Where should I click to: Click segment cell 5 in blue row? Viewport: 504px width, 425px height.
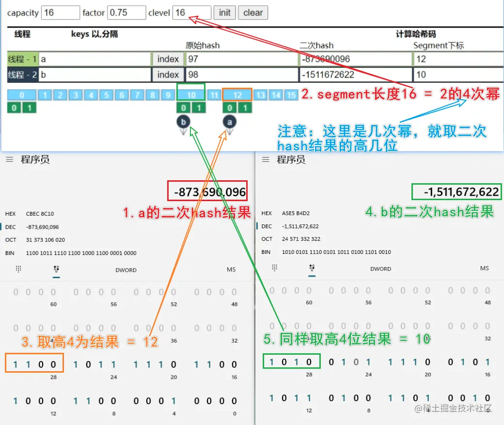[x=107, y=95]
